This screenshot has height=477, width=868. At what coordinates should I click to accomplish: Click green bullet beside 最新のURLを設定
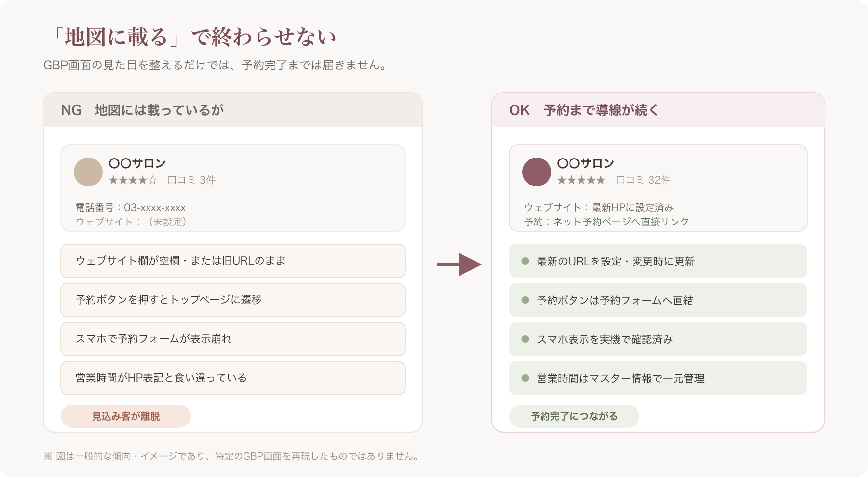(525, 261)
